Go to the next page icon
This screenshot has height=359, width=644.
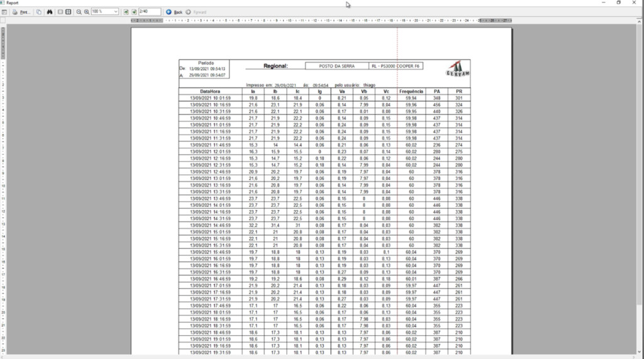tap(135, 12)
